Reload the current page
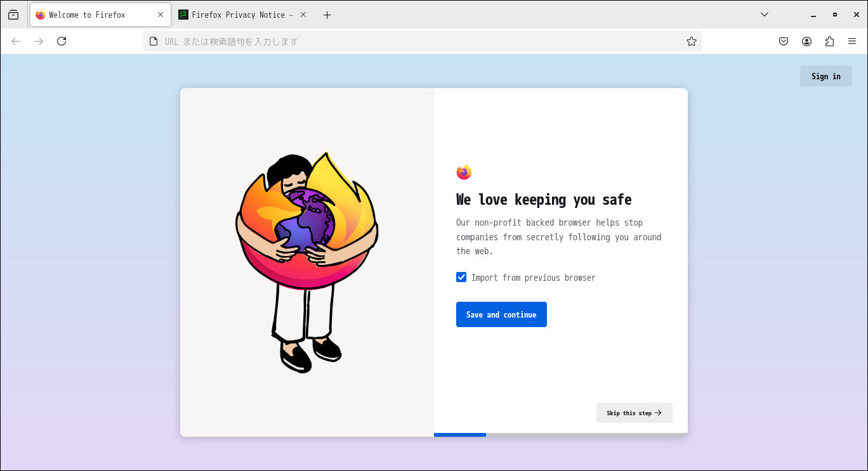The height and width of the screenshot is (471, 868). pyautogui.click(x=61, y=41)
